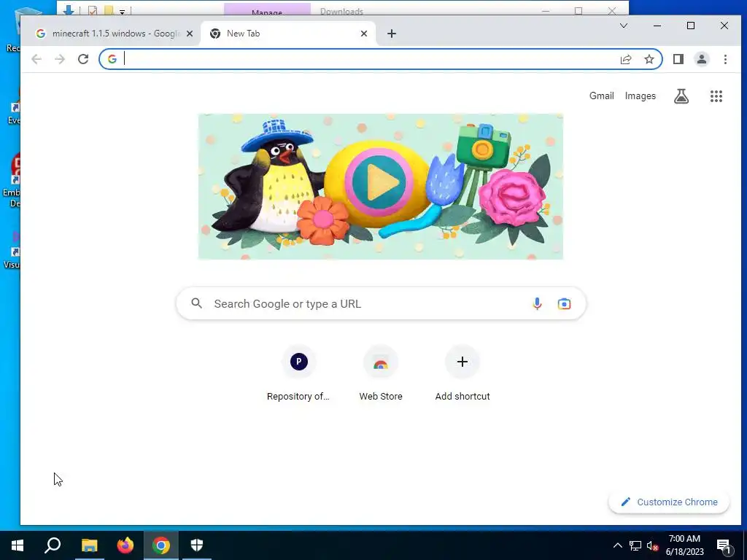Image resolution: width=747 pixels, height=560 pixels.
Task: Open Search Labs flask icon
Action: click(681, 96)
